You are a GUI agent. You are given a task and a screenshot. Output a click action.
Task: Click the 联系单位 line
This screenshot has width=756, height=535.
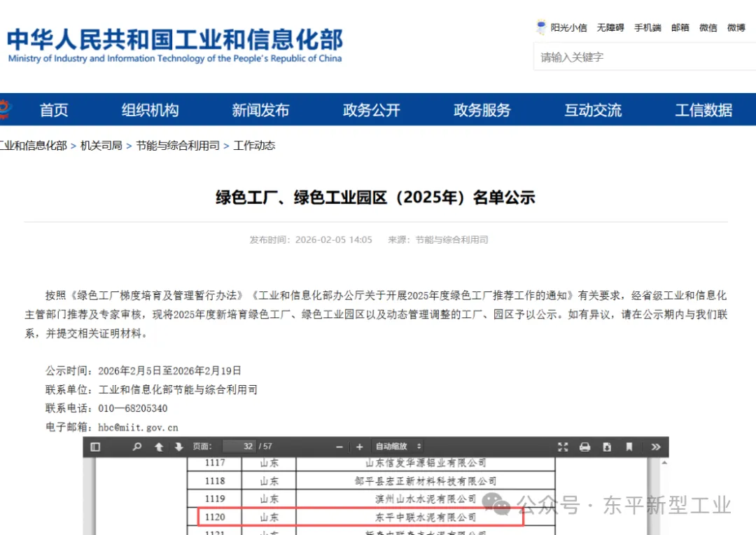[x=151, y=390]
